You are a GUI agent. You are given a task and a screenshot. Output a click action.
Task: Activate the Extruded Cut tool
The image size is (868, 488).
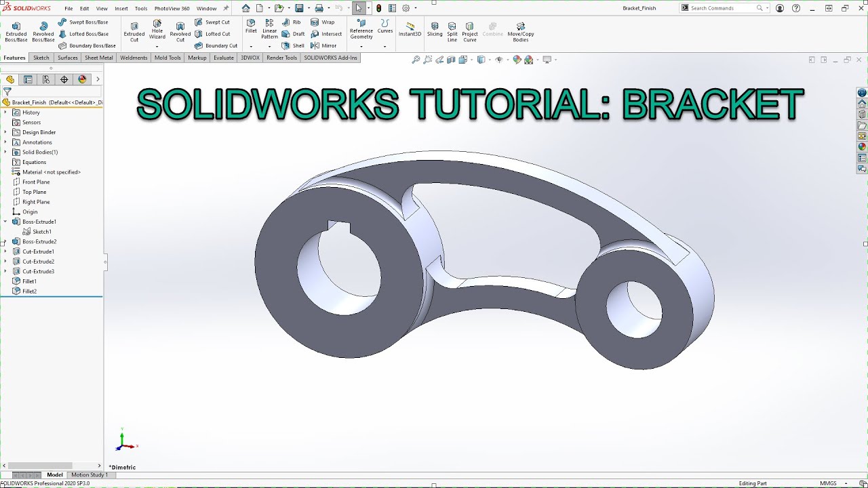pos(134,31)
